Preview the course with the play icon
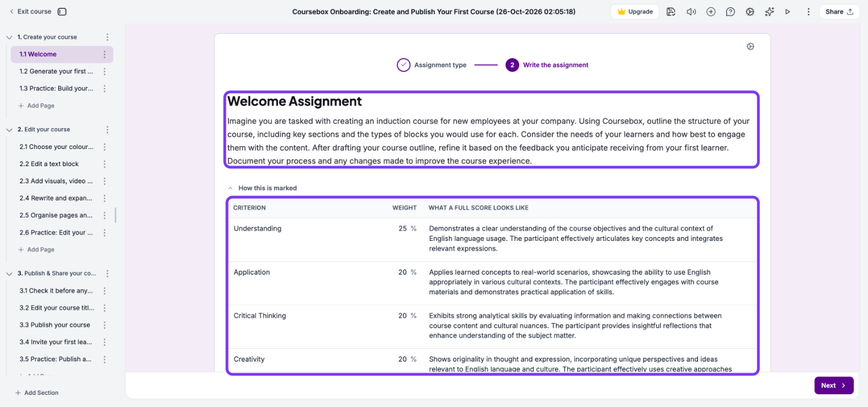Image resolution: width=868 pixels, height=407 pixels. pos(788,12)
